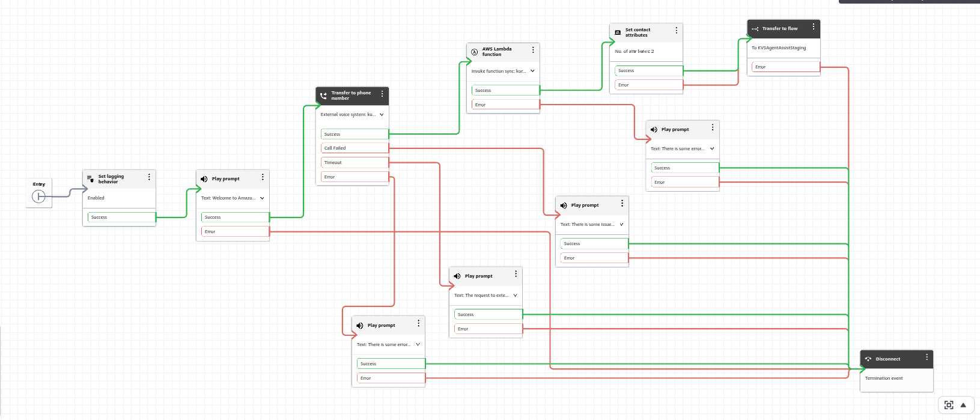Click the Set logging behavior block icon
Viewport: 980px width, 420px height.
[90, 179]
